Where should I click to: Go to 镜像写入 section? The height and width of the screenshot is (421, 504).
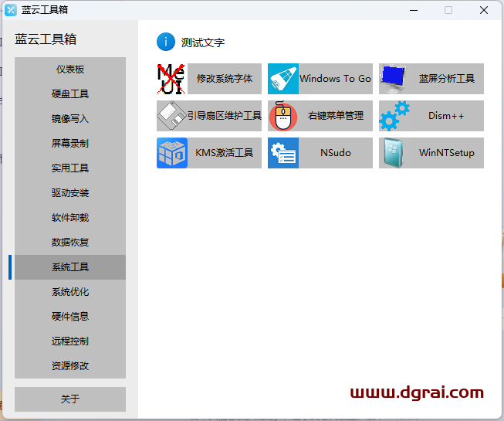pyautogui.click(x=70, y=119)
